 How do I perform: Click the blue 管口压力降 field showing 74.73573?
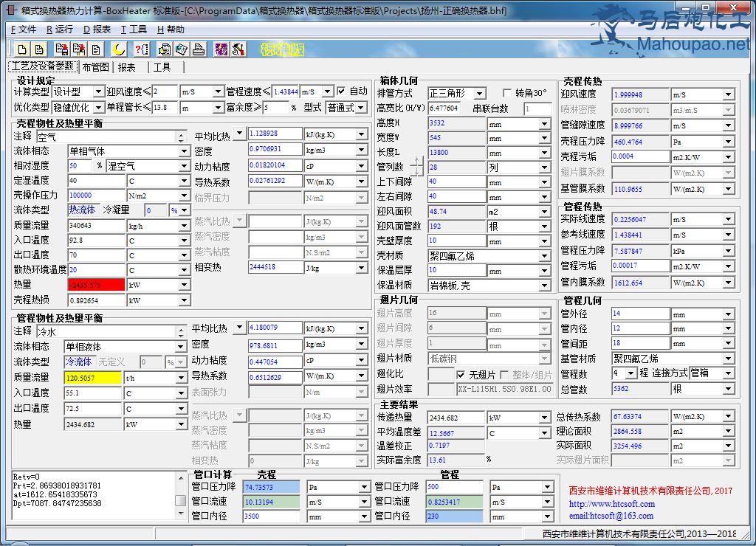pyautogui.click(x=272, y=487)
